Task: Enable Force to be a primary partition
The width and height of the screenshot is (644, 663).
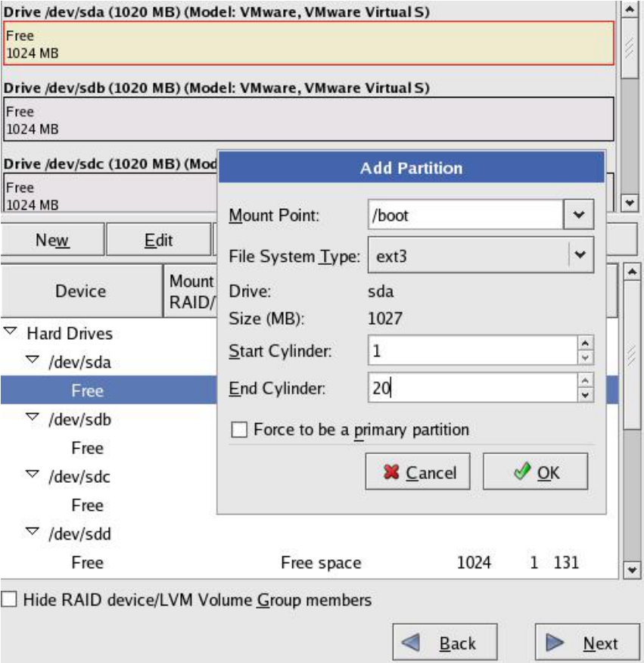Action: tap(239, 430)
